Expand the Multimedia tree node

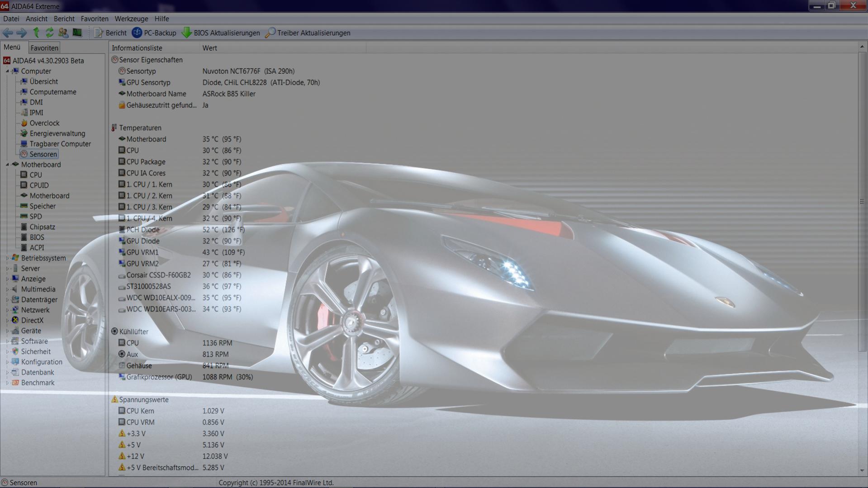pos(7,289)
